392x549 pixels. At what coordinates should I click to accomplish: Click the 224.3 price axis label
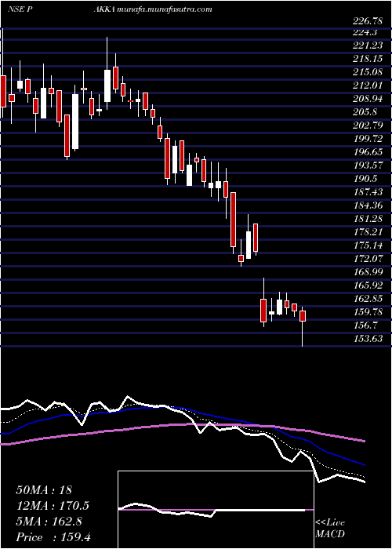(x=365, y=33)
